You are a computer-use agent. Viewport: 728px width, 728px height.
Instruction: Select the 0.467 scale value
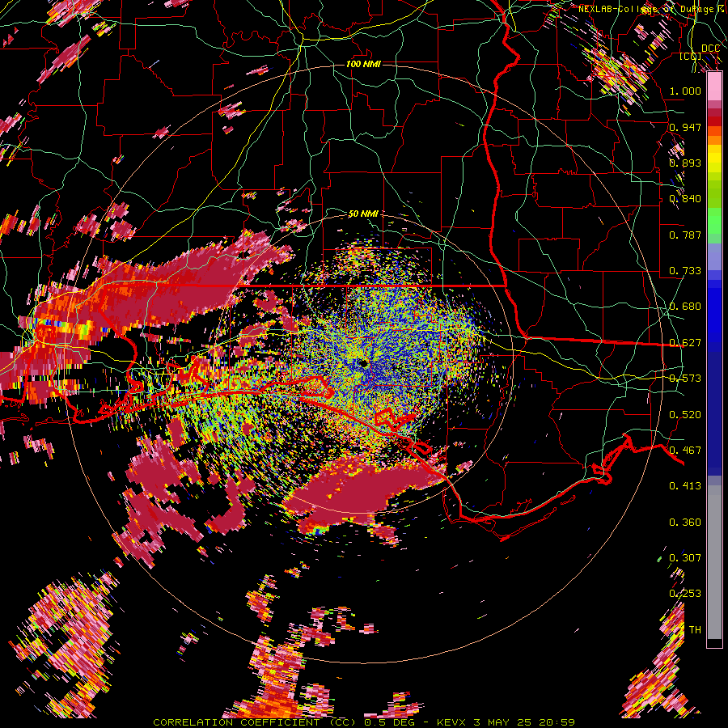pyautogui.click(x=685, y=451)
